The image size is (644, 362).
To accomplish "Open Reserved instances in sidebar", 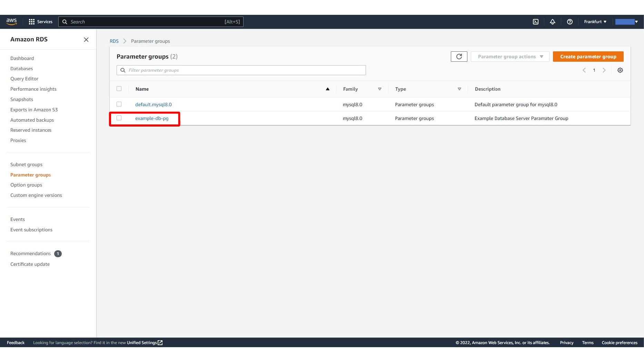I will click(x=31, y=130).
